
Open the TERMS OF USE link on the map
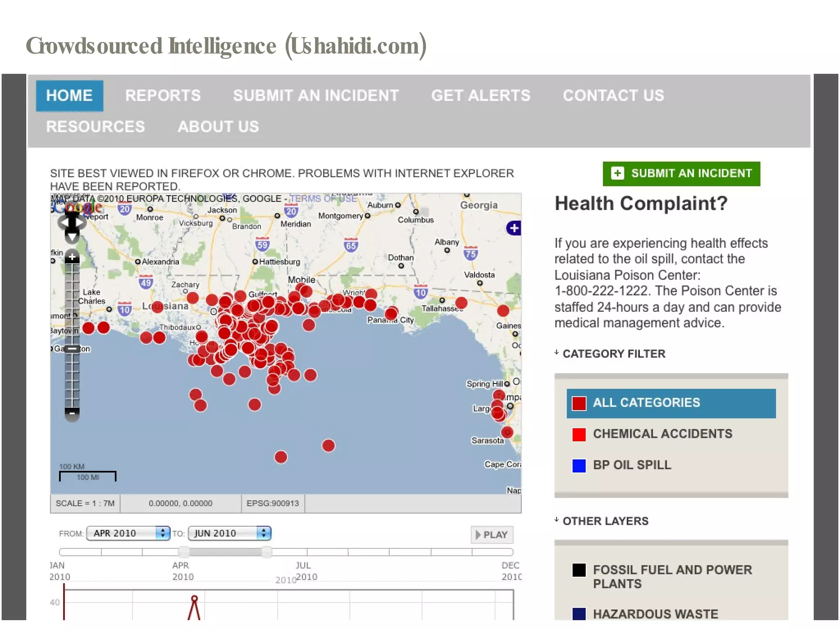tap(323, 199)
